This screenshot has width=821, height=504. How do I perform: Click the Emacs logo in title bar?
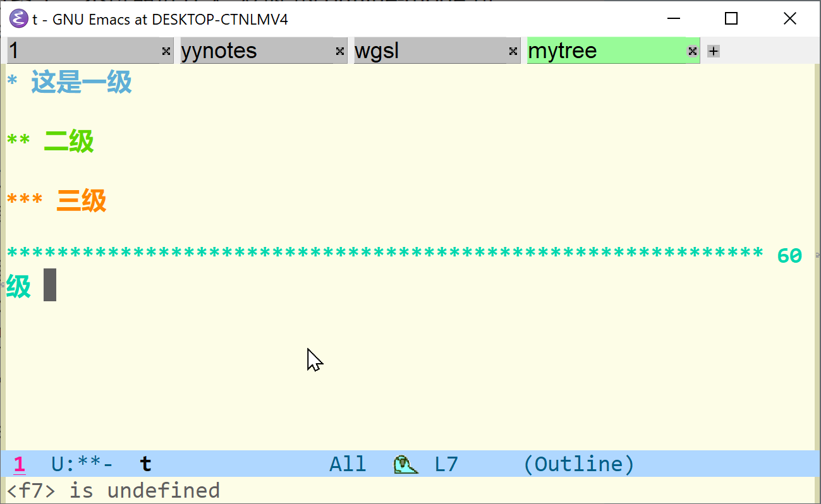(18, 19)
